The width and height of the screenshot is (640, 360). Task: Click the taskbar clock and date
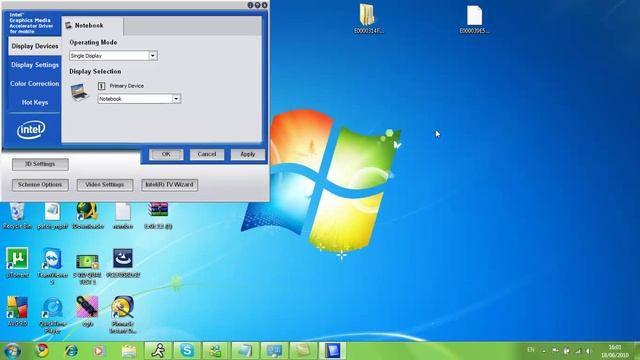tap(615, 351)
